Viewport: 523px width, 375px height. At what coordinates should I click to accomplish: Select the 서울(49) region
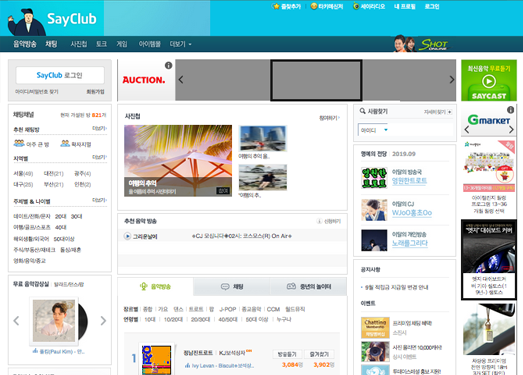pyautogui.click(x=23, y=173)
